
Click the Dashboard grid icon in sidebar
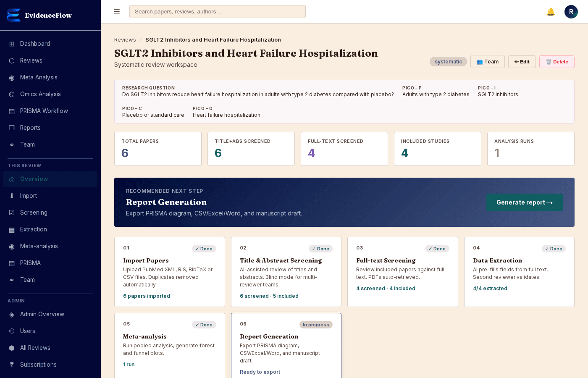[12, 44]
